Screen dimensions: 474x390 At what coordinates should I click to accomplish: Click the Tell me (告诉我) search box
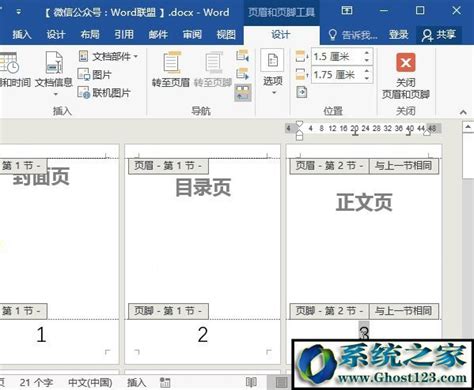[x=353, y=35]
